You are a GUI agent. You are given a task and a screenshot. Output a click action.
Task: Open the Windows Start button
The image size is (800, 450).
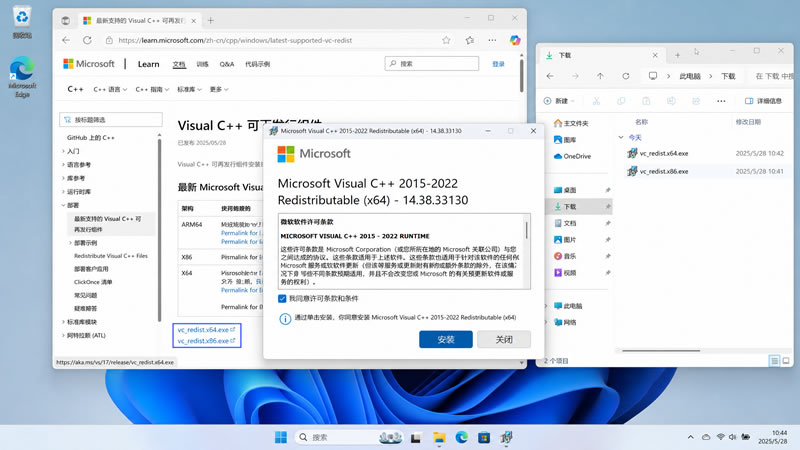(x=281, y=437)
